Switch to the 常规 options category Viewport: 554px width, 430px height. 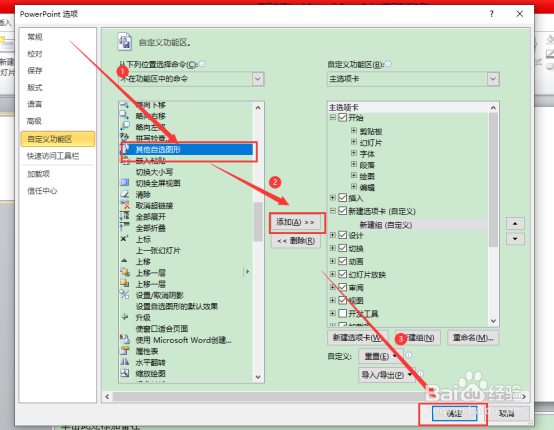(x=35, y=37)
